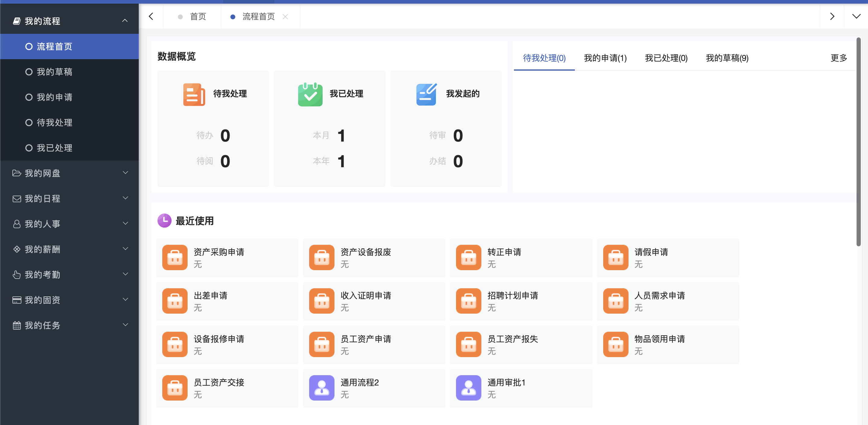The height and width of the screenshot is (425, 868).
Task: Switch to the 待我处理(0) tab
Action: click(544, 58)
